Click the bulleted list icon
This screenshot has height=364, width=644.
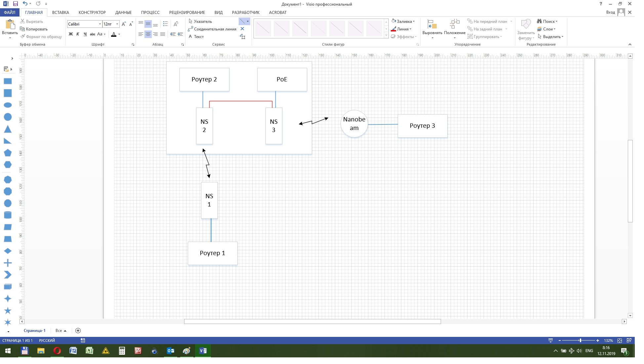pos(165,24)
